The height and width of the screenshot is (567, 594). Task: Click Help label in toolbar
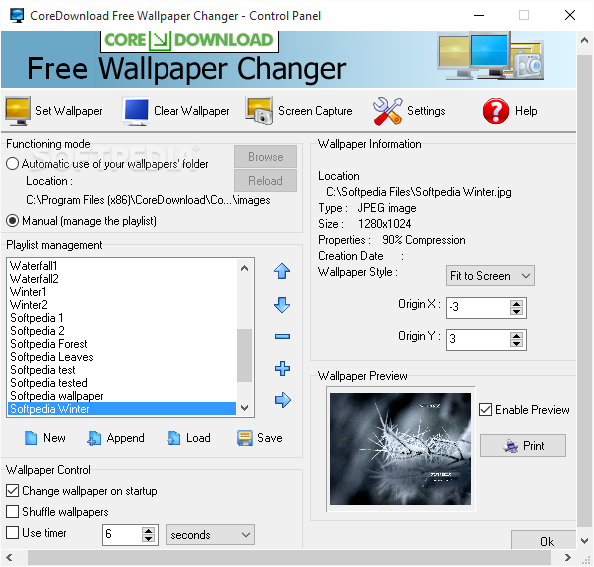[526, 111]
